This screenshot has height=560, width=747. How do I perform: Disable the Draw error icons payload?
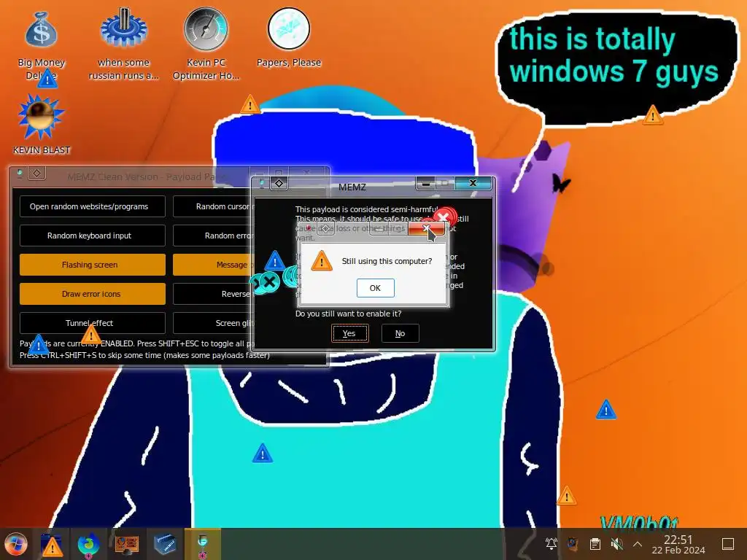click(x=93, y=294)
